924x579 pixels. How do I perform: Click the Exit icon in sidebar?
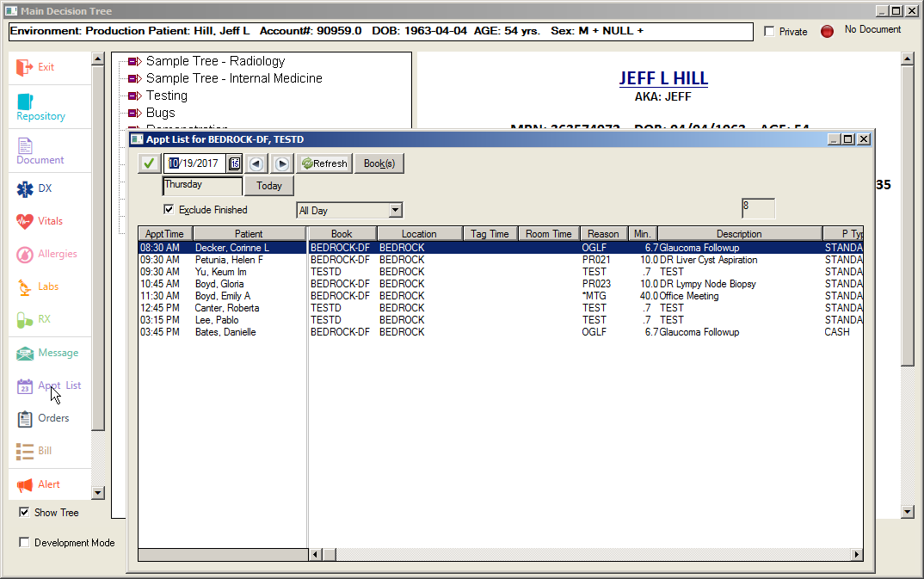25,67
